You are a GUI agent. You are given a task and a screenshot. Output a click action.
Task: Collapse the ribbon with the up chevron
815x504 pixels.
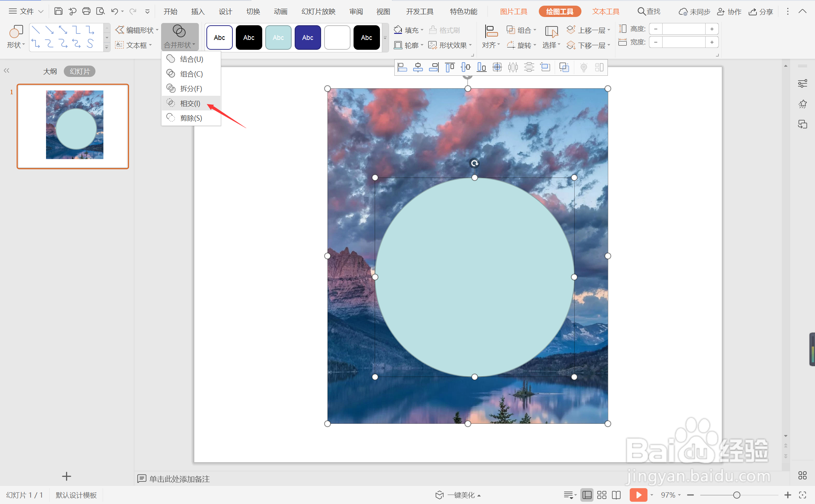[x=803, y=11]
